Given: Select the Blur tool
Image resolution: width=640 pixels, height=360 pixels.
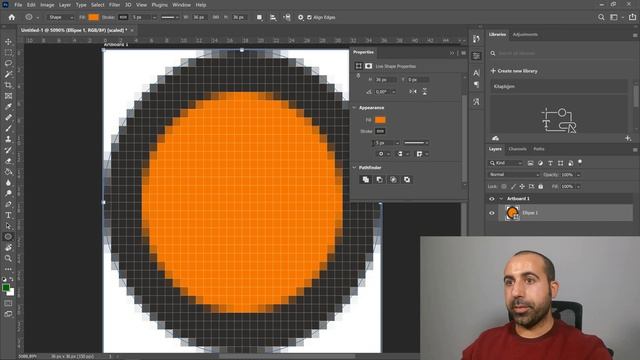Looking at the screenshot, I should pyautogui.click(x=8, y=182).
